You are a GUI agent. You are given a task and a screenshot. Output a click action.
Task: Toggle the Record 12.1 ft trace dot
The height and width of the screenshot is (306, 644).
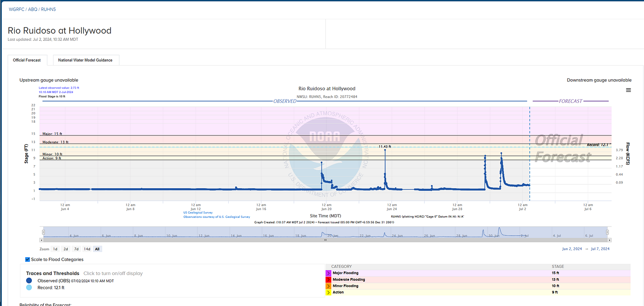(29, 287)
